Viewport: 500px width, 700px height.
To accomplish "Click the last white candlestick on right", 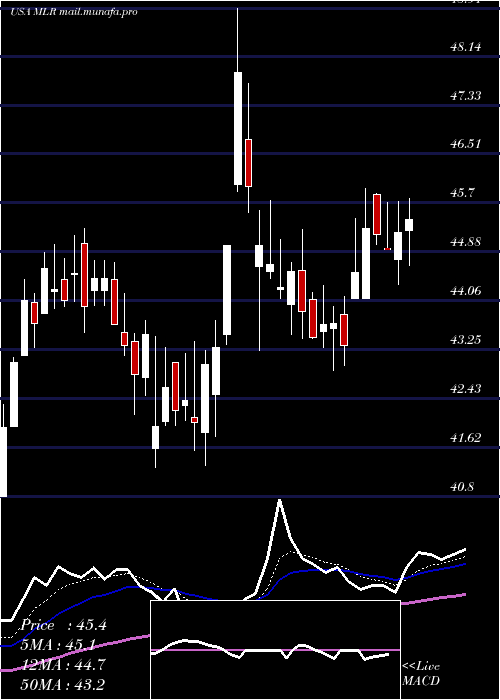I will coord(408,225).
